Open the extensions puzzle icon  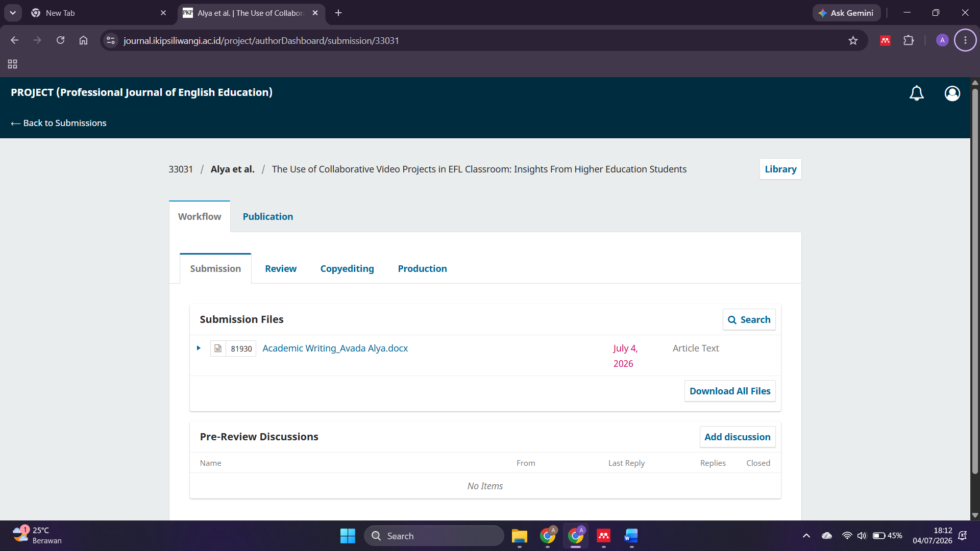click(909, 40)
